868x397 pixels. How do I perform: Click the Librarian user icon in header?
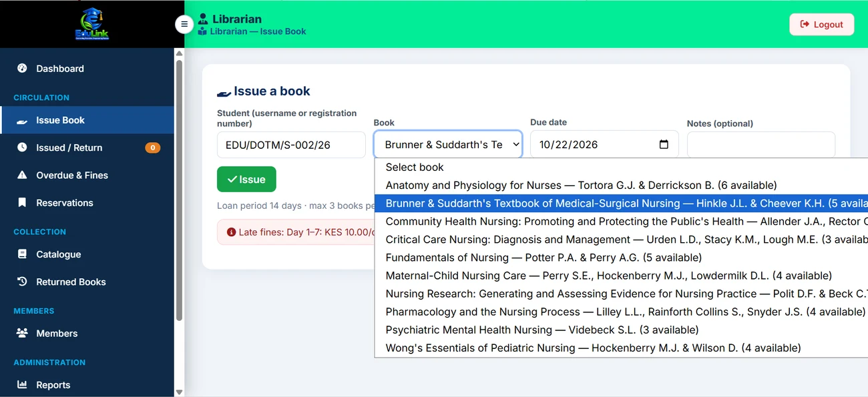pos(203,19)
